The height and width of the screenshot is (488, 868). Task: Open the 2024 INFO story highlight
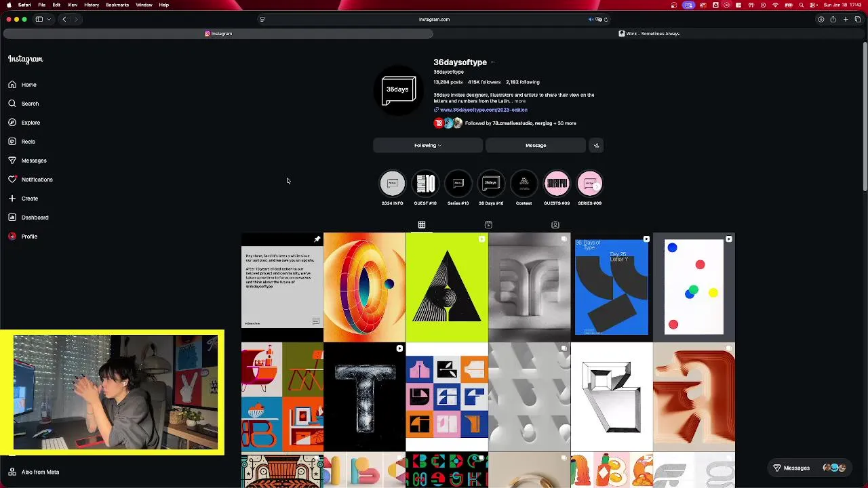pos(392,188)
